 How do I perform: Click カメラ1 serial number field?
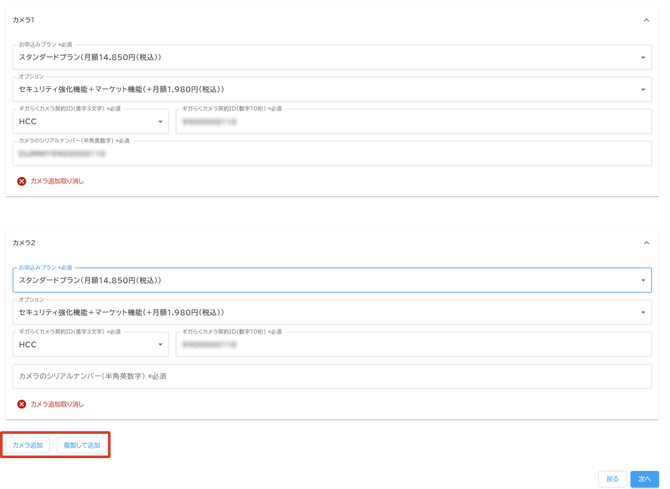pyautogui.click(x=331, y=154)
